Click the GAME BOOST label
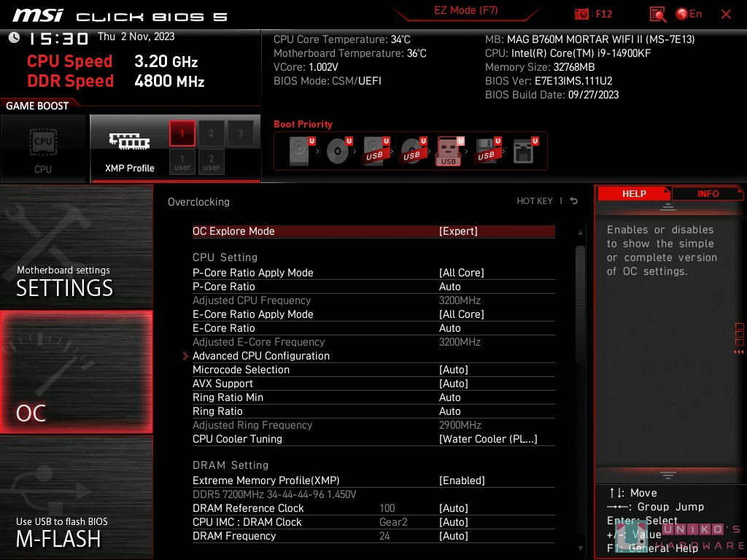The height and width of the screenshot is (560, 747). click(37, 106)
